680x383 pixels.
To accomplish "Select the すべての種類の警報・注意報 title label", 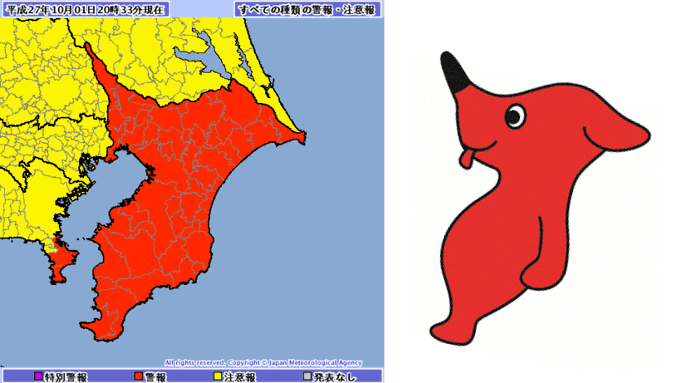I will [307, 10].
